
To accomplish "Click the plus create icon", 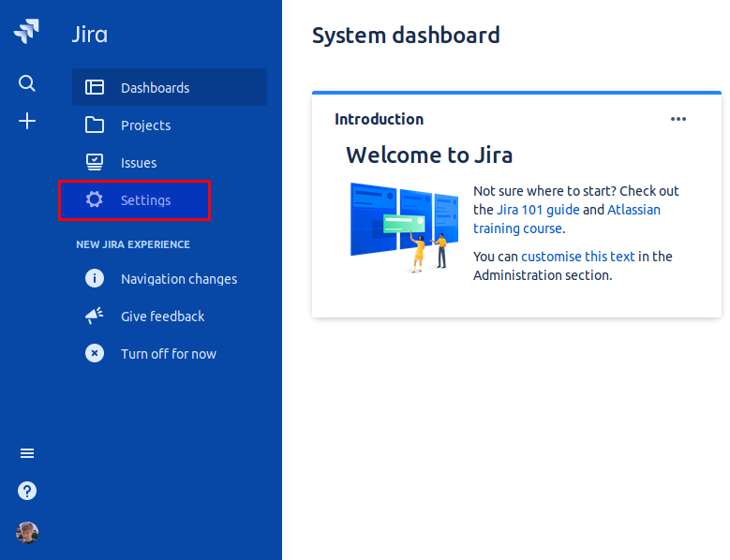I will click(27, 121).
